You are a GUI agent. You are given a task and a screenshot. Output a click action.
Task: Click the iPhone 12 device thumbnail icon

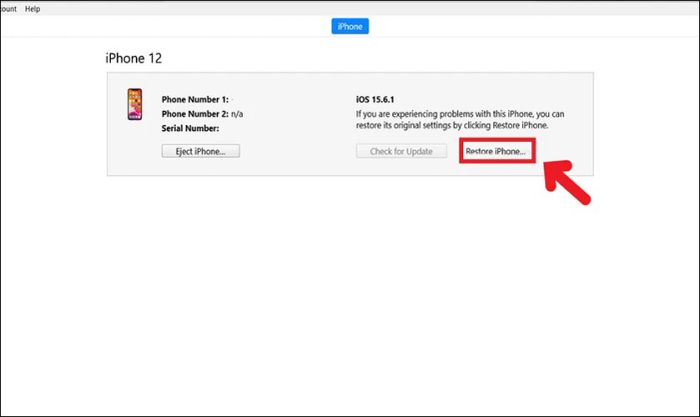coord(135,104)
